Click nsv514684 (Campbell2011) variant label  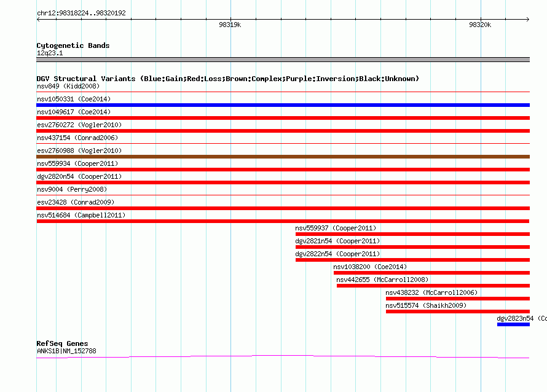click(81, 215)
